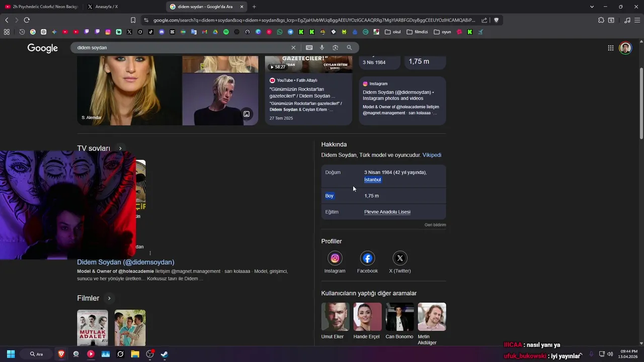
Task: Open the okul bookmarks folder
Action: click(x=393, y=32)
